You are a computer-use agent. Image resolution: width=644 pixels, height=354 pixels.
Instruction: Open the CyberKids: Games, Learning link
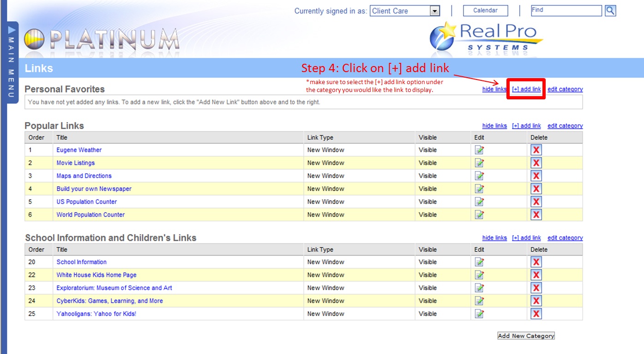pyautogui.click(x=109, y=301)
